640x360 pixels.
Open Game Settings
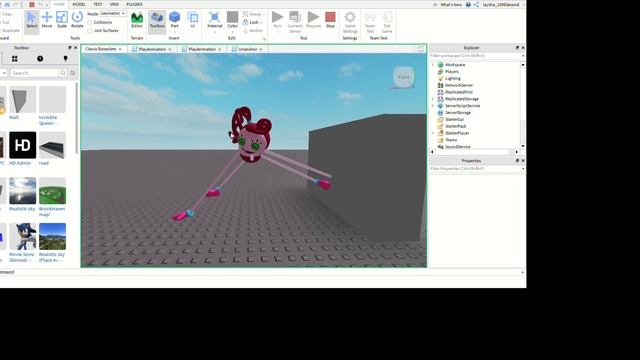[x=350, y=22]
